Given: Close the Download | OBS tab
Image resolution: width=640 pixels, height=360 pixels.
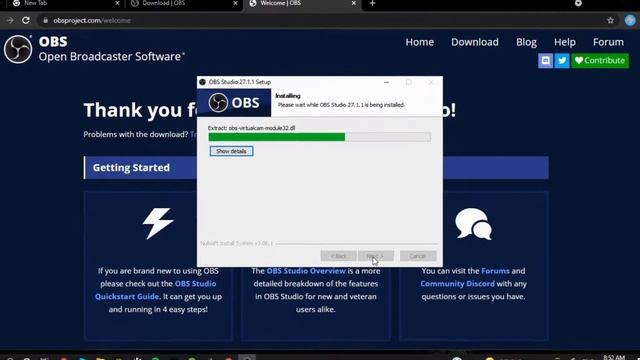Looking at the screenshot, I should point(235,3).
